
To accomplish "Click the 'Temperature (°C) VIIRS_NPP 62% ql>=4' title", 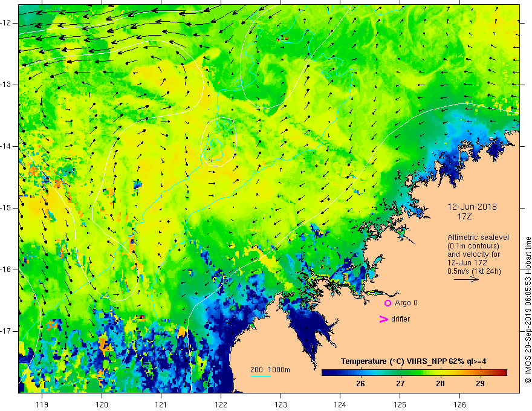I will [414, 361].
